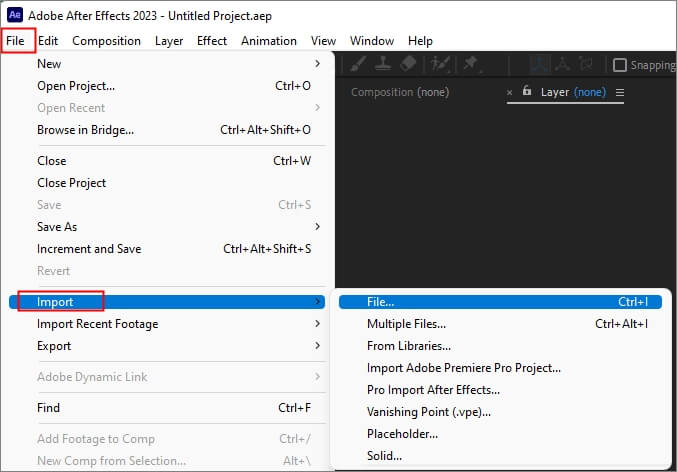This screenshot has height=472, width=677.
Task: Select the Puppet Pin tool
Action: [471, 64]
